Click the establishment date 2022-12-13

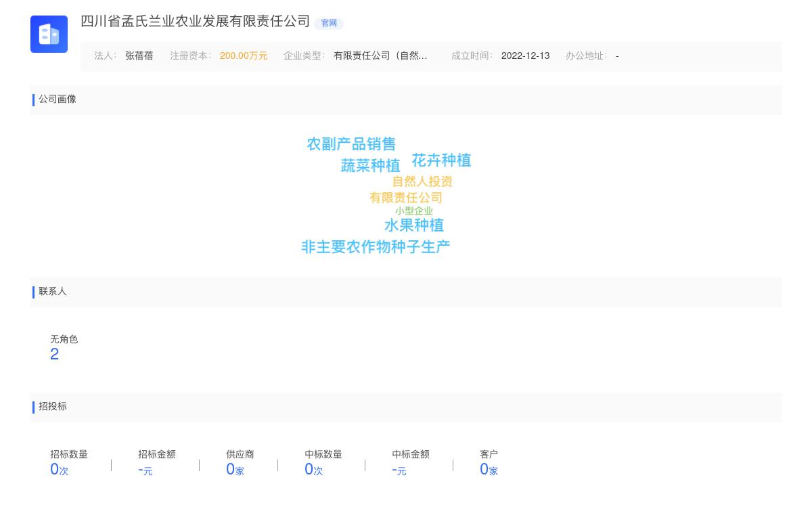tap(525, 56)
